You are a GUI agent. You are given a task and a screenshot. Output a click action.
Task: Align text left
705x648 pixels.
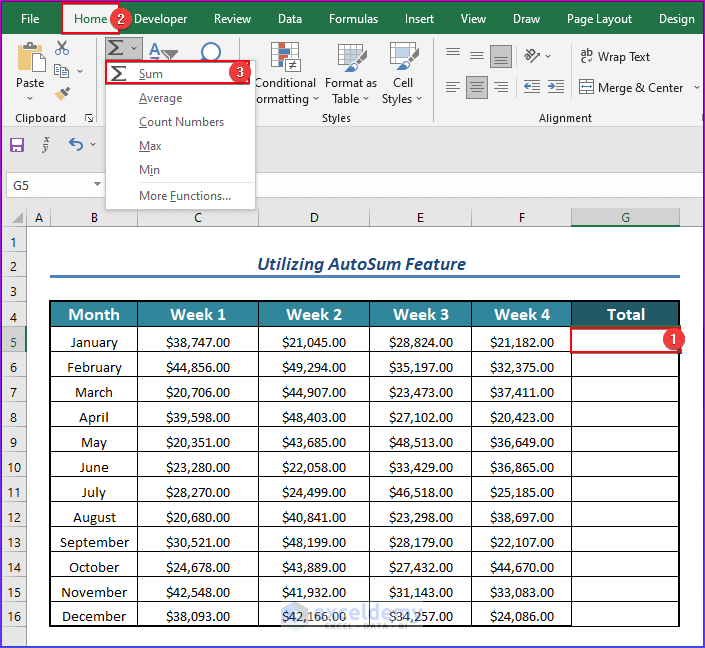[453, 87]
